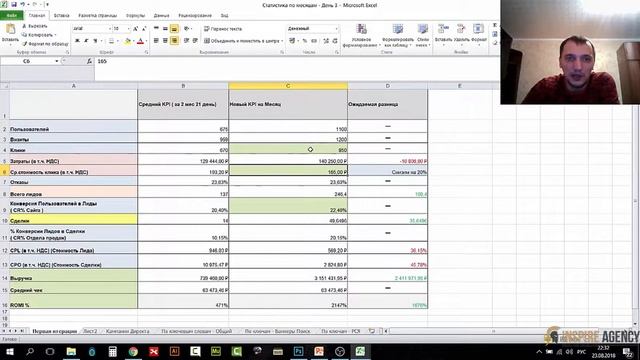The height and width of the screenshot is (360, 640).
Task: Toggle the align text right button
Action: (174, 41)
